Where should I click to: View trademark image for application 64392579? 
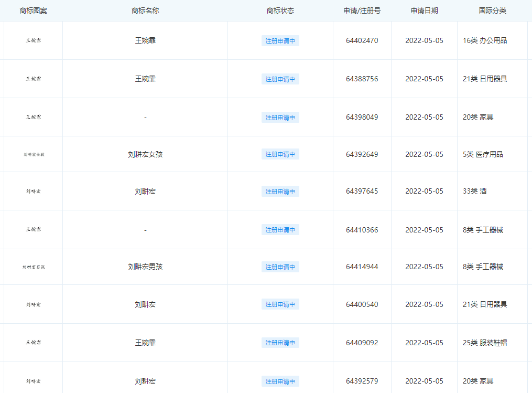(x=34, y=381)
